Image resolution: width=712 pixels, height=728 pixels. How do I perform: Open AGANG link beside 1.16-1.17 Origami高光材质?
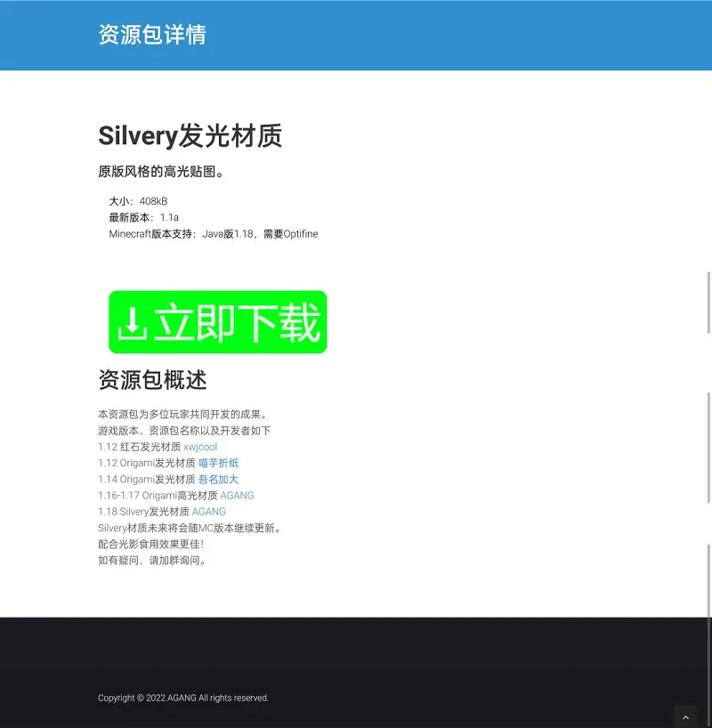(x=237, y=496)
